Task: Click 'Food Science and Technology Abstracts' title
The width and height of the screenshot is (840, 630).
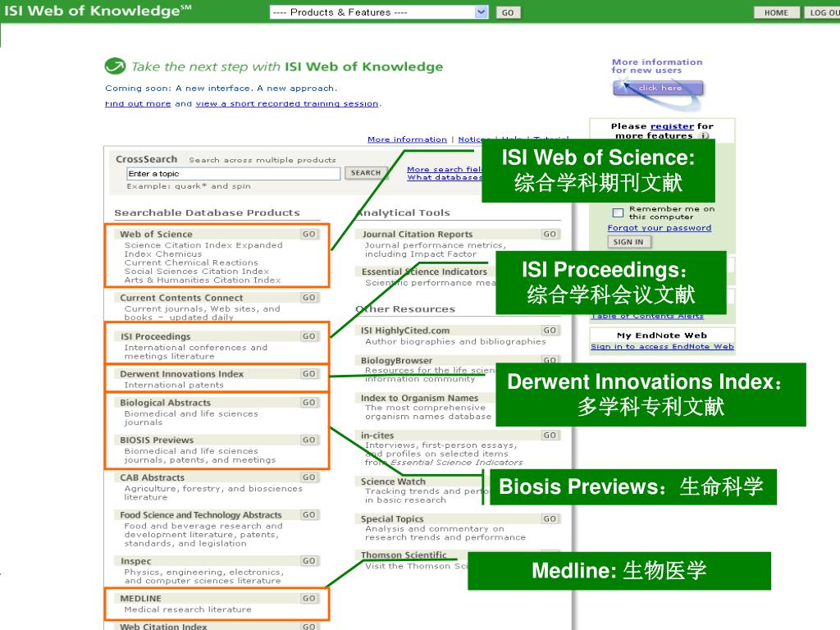Action: tap(200, 515)
